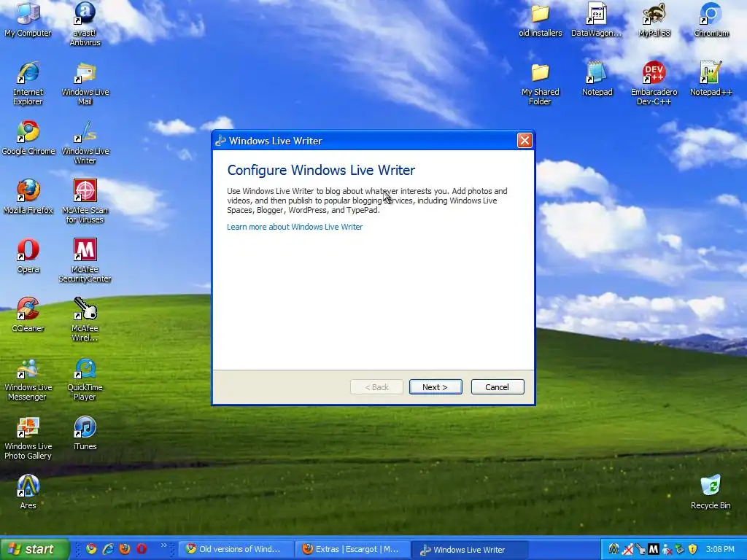Select MyPal 68 desktop icon
Image resolution: width=747 pixels, height=560 pixels.
point(654,20)
